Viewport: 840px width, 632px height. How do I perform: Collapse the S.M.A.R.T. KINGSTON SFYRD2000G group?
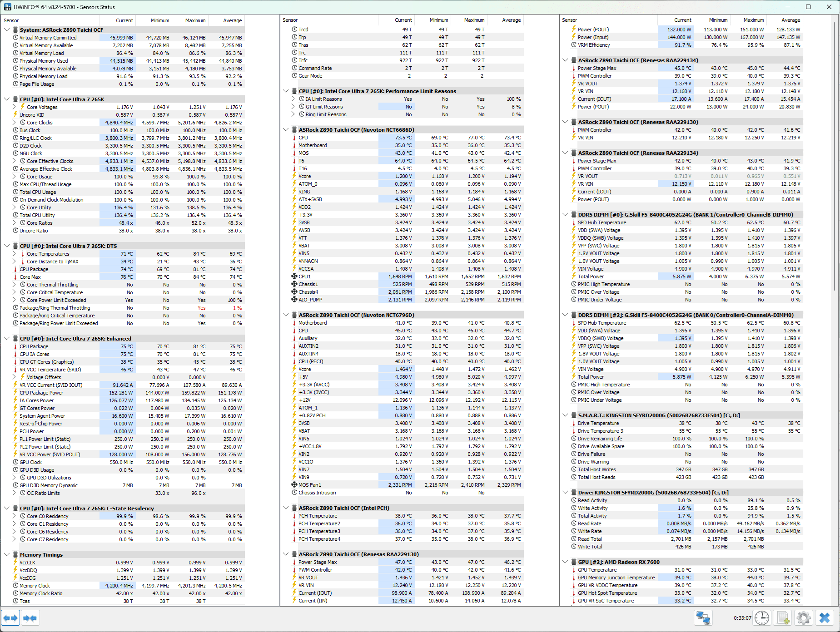tap(565, 415)
